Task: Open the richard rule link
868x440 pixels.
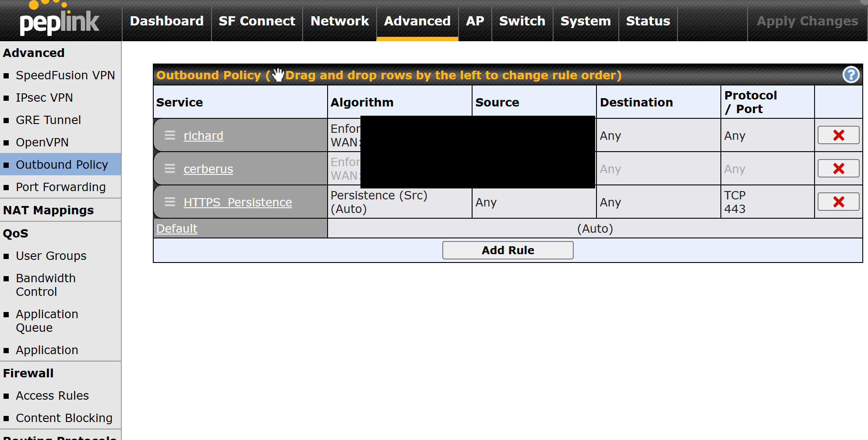Action: coord(203,136)
